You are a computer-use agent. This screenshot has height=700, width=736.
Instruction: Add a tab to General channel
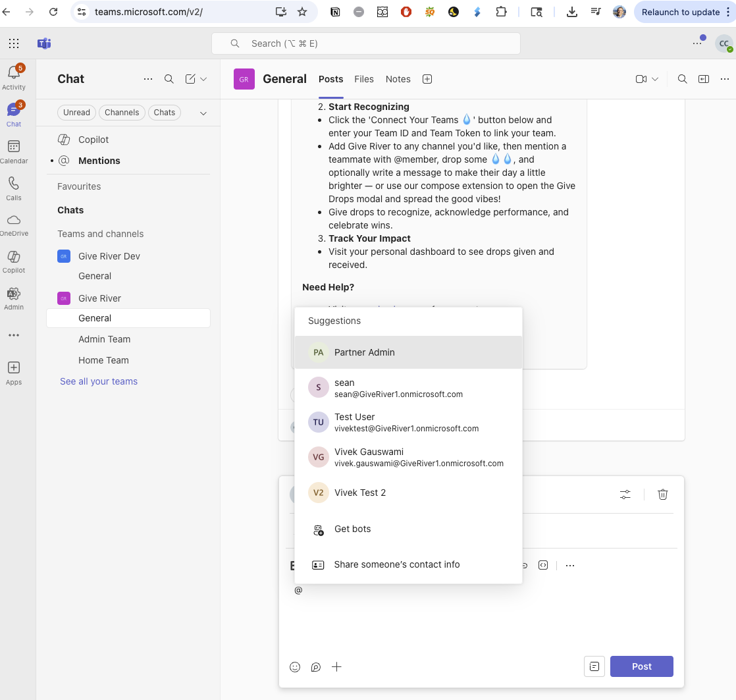click(427, 79)
